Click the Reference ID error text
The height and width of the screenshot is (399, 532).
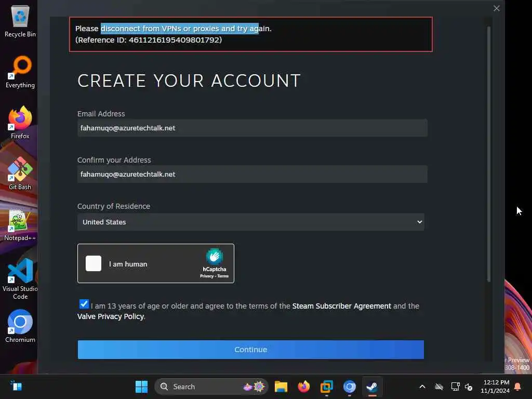click(x=149, y=40)
